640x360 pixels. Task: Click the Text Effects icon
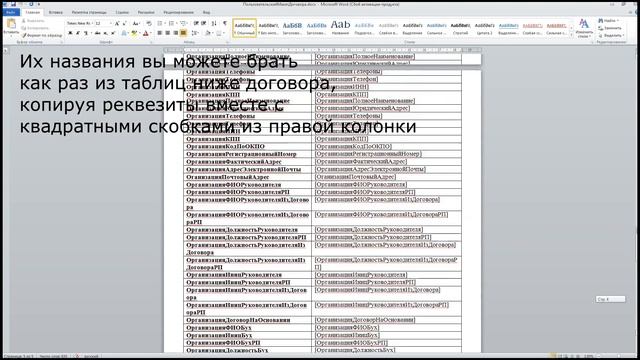(x=124, y=33)
